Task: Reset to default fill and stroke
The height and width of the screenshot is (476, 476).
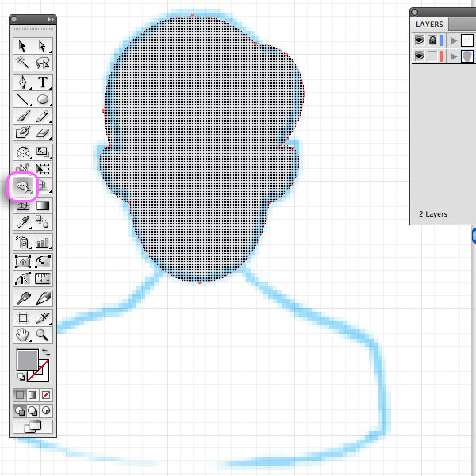Action: [21, 377]
